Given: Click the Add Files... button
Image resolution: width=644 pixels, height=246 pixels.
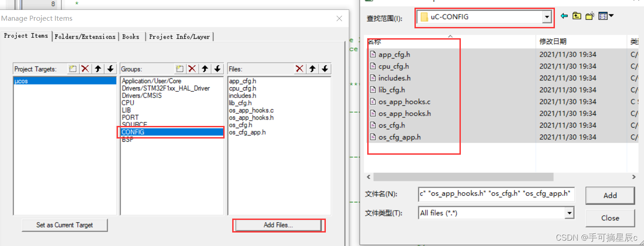Looking at the screenshot, I should pyautogui.click(x=278, y=225).
